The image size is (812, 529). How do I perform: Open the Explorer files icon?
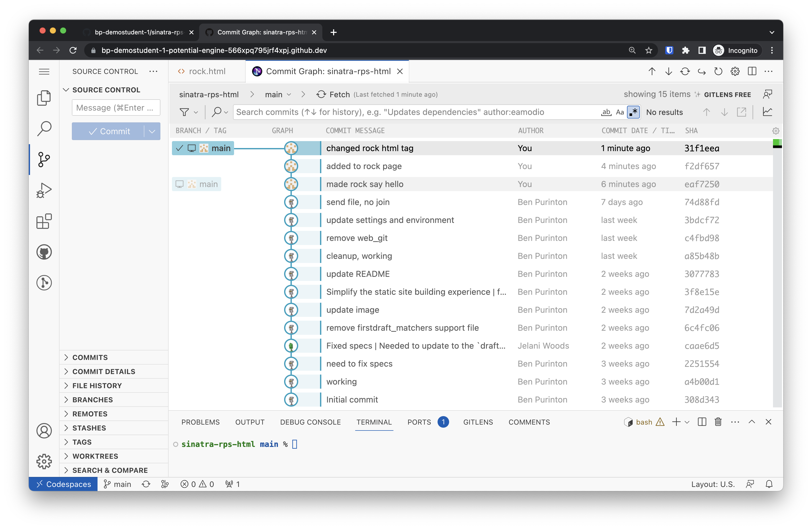(x=44, y=98)
